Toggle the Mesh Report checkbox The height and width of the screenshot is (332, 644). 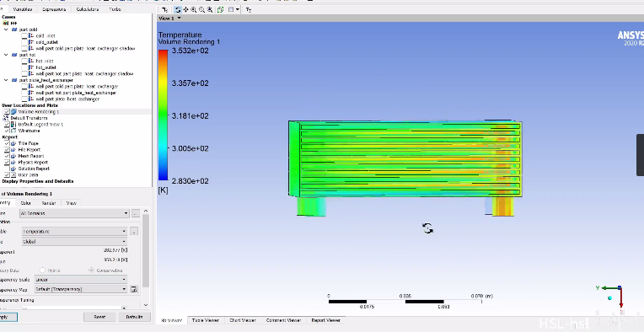click(x=7, y=156)
